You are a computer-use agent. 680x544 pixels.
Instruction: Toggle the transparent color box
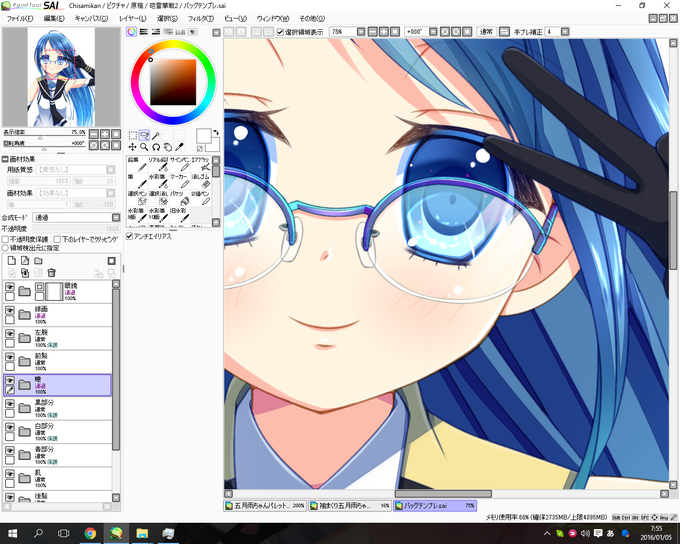pos(200,148)
